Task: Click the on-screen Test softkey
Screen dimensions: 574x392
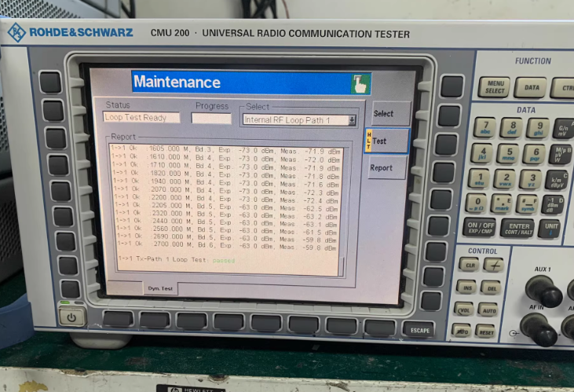Action: tap(386, 141)
